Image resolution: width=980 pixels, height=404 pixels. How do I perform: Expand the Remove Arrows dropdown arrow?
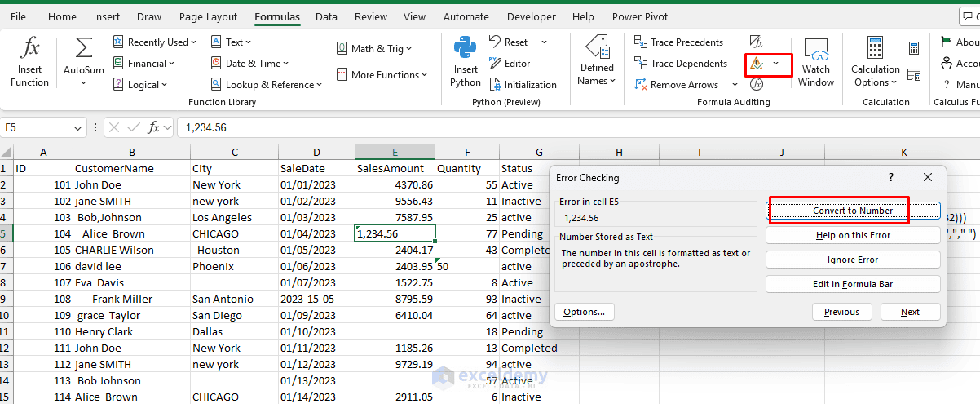[735, 85]
